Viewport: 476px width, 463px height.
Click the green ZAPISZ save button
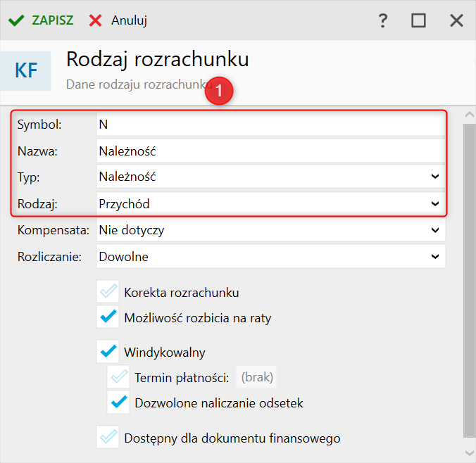coord(41,20)
